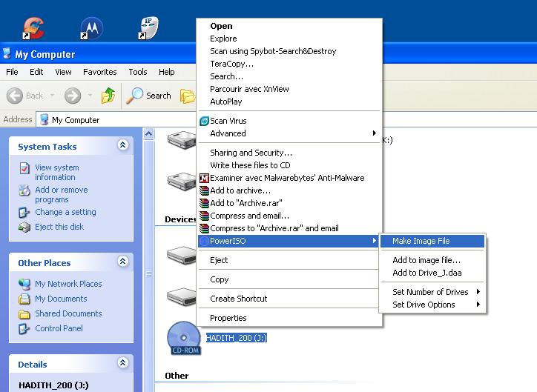The image size is (537, 392).
Task: Open the Favorites menu
Action: (x=100, y=72)
